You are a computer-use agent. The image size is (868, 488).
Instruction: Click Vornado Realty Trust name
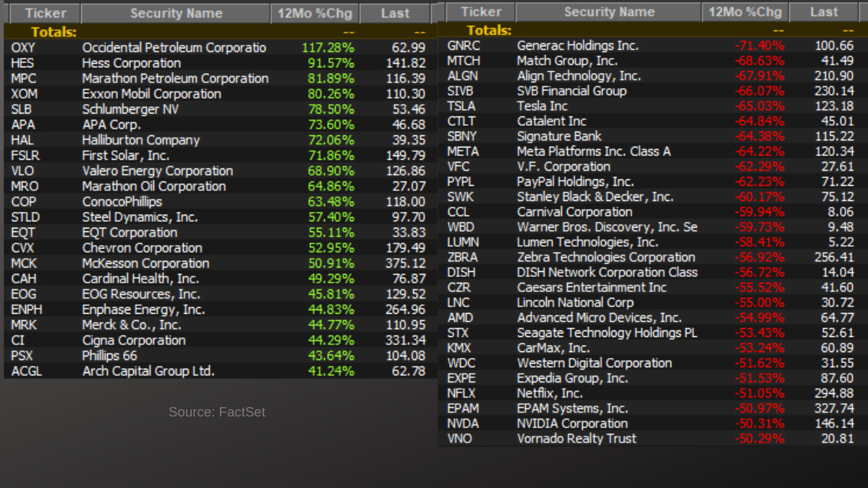576,438
